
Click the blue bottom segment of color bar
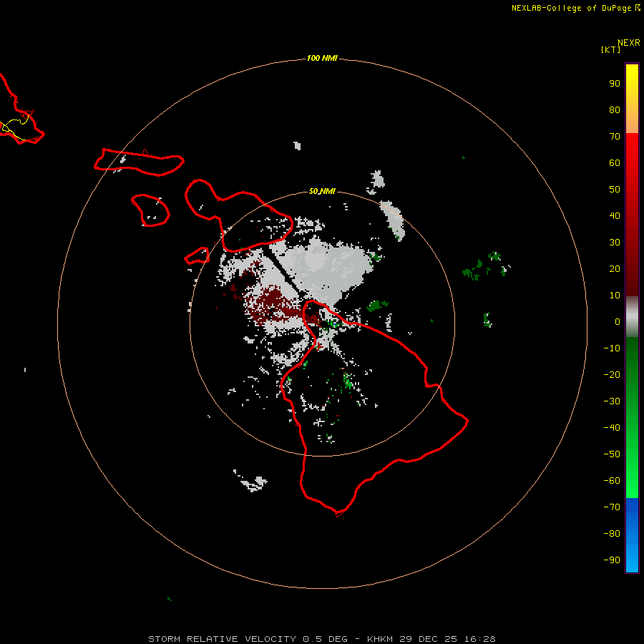[632, 535]
